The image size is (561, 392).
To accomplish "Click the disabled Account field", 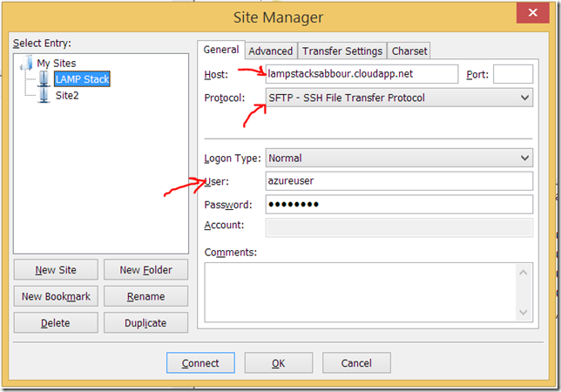I will pyautogui.click(x=399, y=227).
